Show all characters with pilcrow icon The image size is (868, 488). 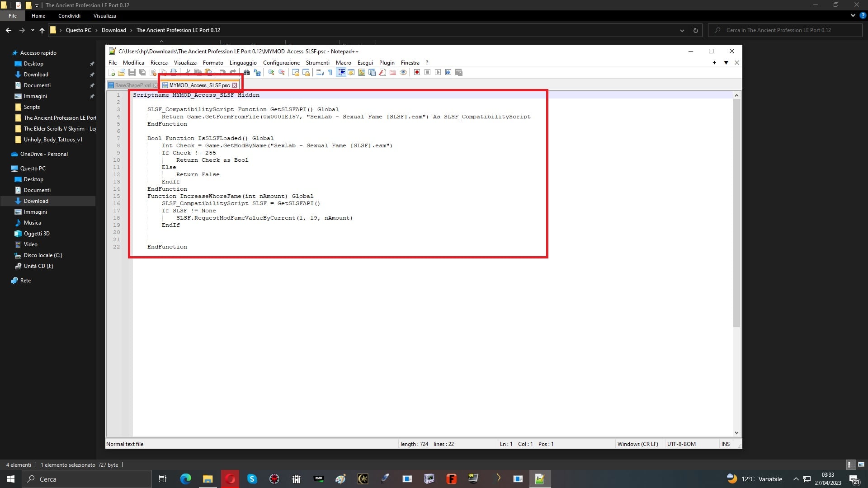[330, 72]
